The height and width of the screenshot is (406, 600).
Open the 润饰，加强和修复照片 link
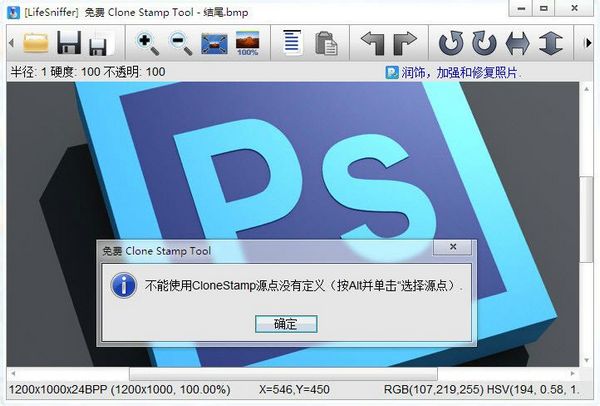(x=459, y=72)
